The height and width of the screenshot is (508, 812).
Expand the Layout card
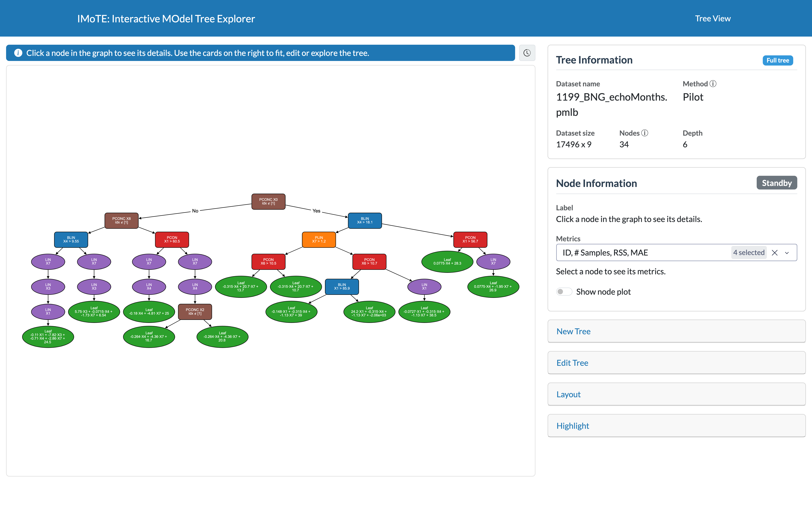[676, 394]
